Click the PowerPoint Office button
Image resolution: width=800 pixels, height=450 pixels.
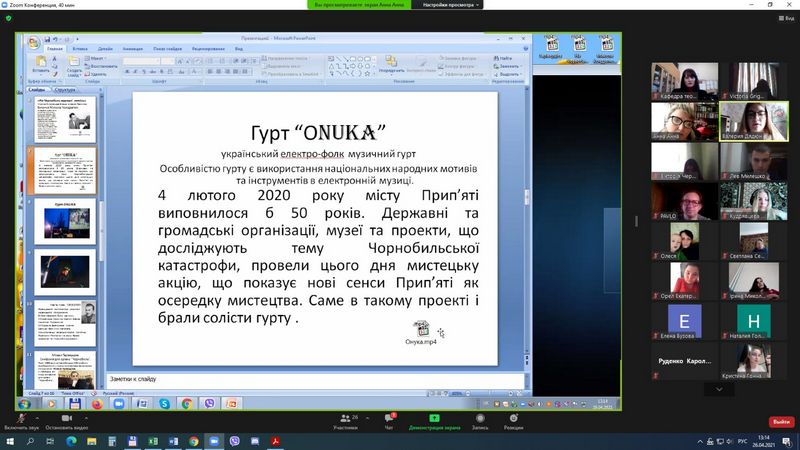[34, 43]
